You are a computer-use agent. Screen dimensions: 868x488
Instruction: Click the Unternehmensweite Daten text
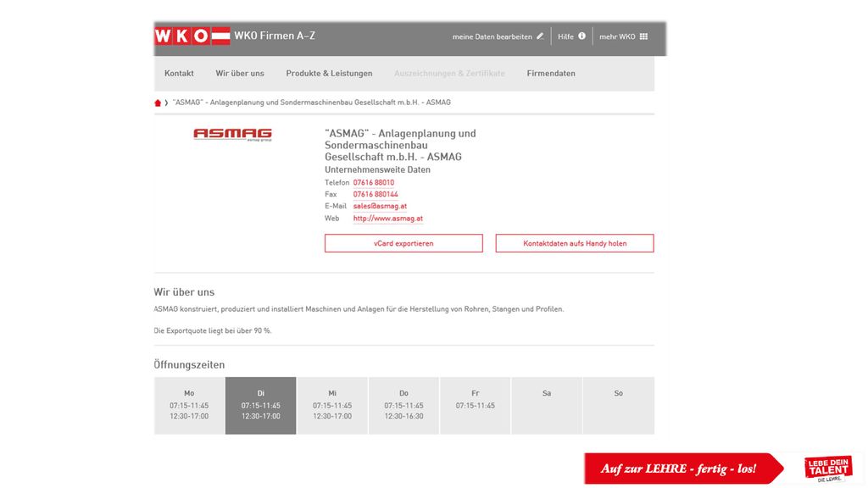(377, 169)
